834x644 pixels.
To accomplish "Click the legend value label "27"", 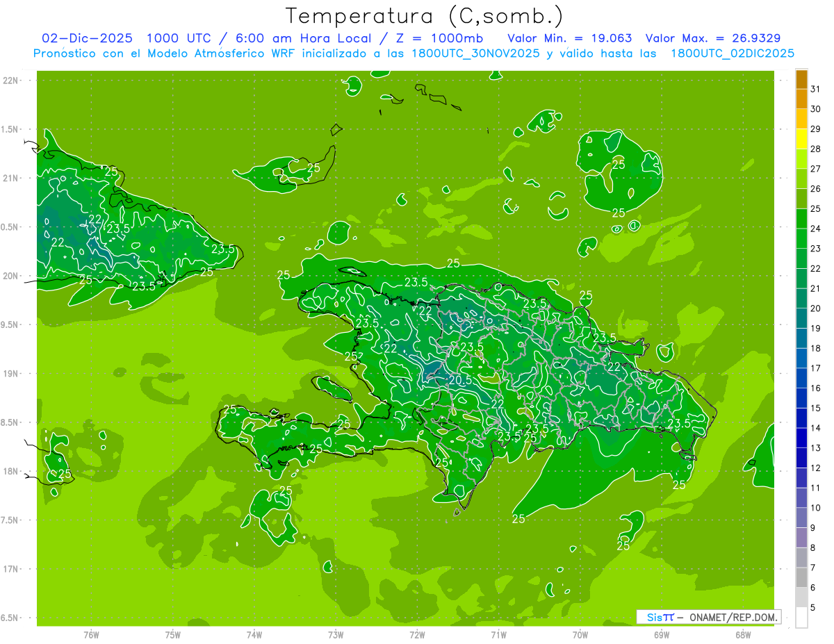I will point(815,169).
